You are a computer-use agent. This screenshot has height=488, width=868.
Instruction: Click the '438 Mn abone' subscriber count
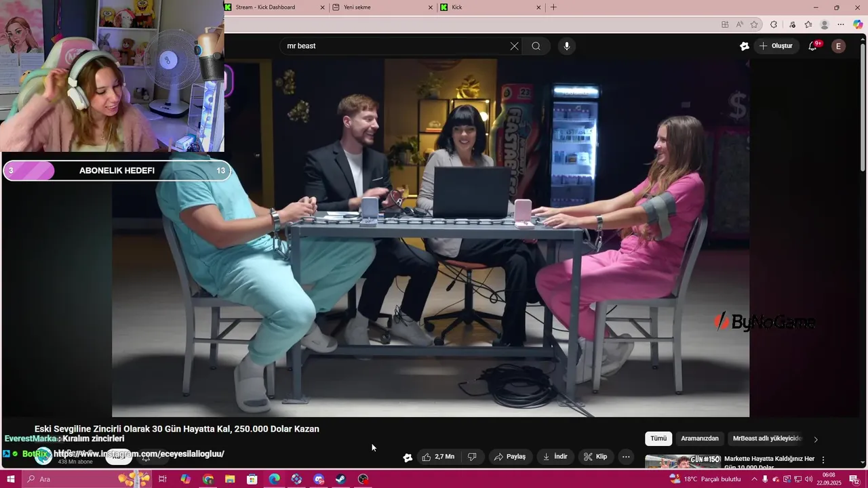pos(75,462)
